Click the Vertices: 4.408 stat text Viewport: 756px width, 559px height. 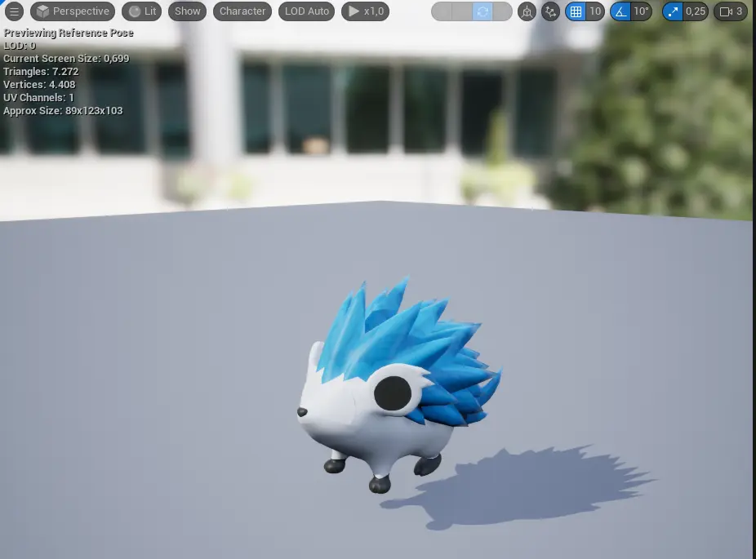click(39, 84)
